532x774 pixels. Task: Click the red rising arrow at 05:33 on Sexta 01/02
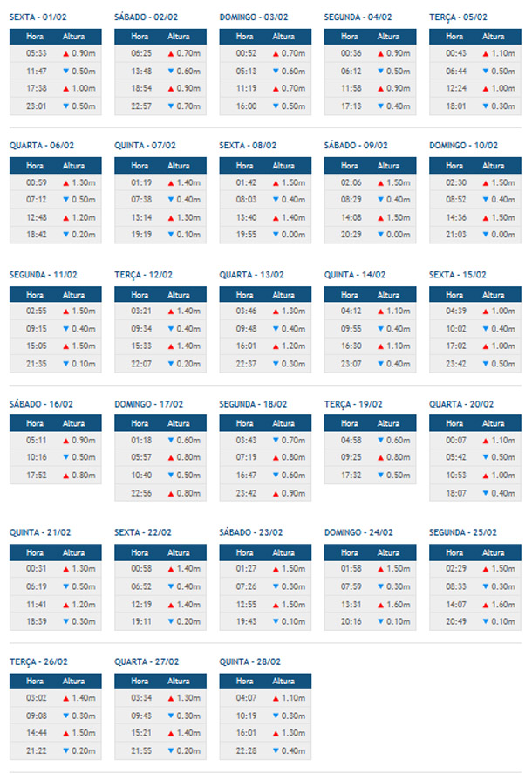pos(65,53)
